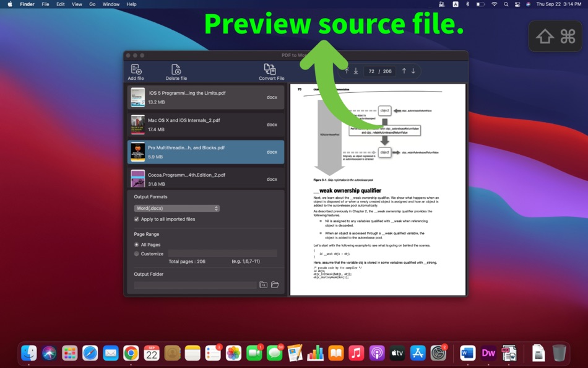Open Safari from the Dock
This screenshot has width=588, height=368.
coord(90,353)
